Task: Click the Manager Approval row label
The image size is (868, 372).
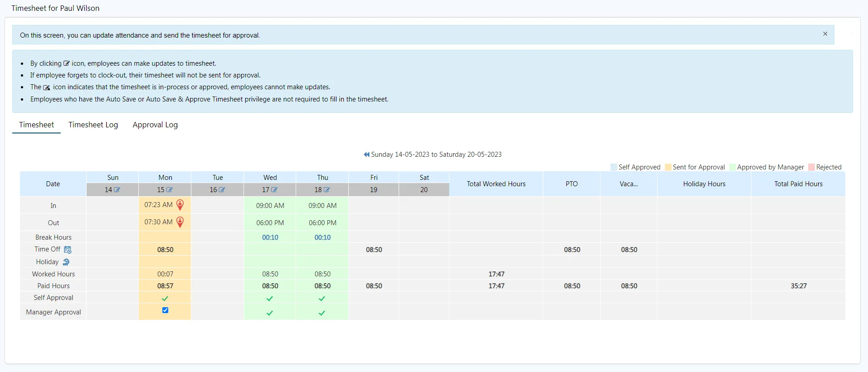Action: 54,312
